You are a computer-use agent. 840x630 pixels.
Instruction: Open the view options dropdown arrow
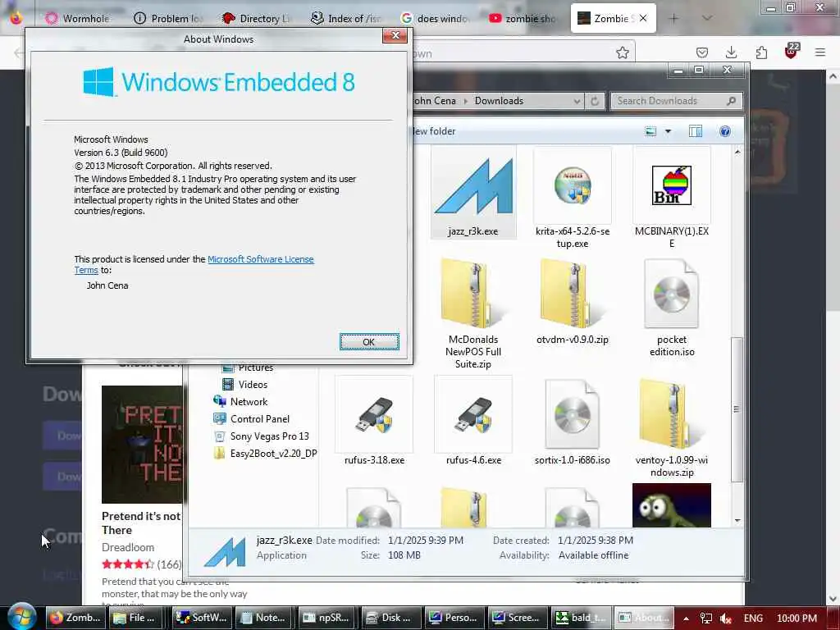(668, 131)
